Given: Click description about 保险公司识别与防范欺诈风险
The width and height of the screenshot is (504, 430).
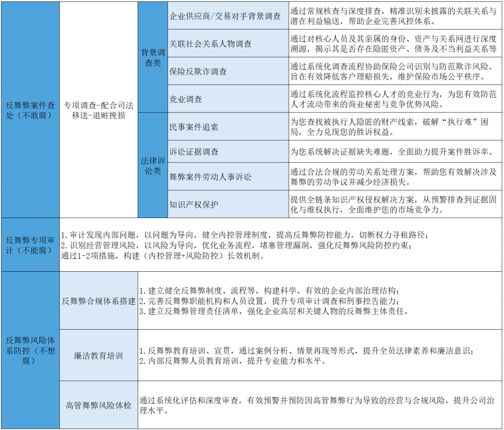Looking at the screenshot, I should pyautogui.click(x=395, y=71).
